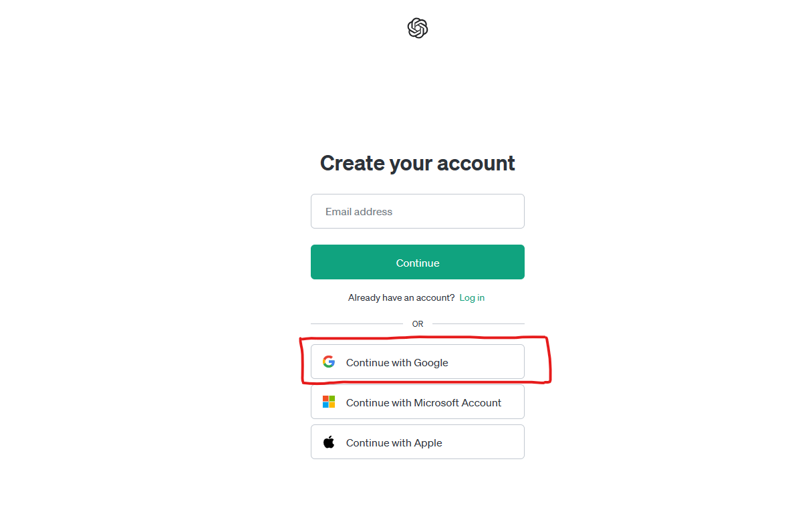
Task: Click the Google "G" logo icon
Action: 329,362
